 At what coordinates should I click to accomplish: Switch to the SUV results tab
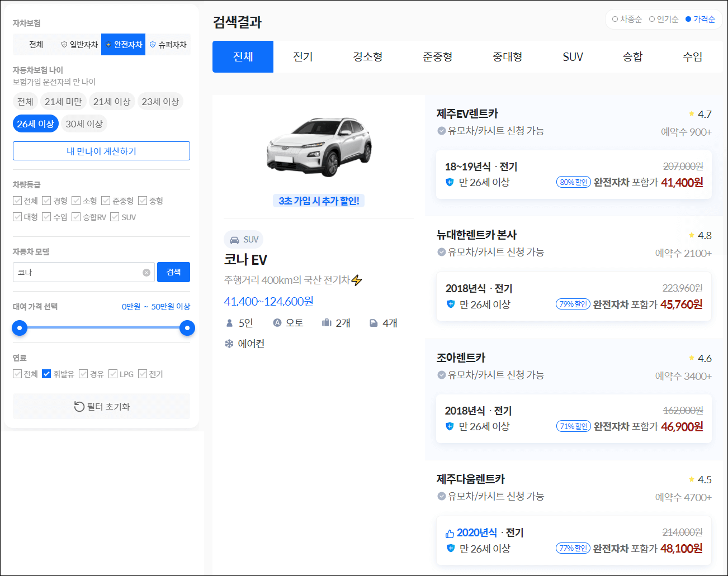(x=573, y=56)
